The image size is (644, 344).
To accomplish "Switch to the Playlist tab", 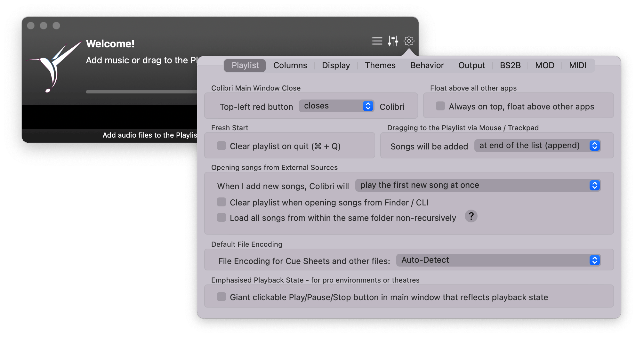I will [x=245, y=65].
